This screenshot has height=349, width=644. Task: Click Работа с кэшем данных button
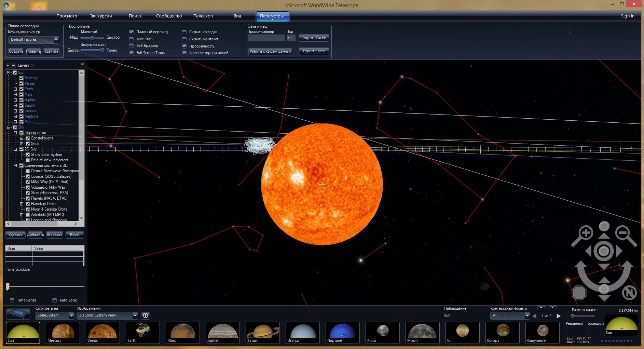point(270,51)
